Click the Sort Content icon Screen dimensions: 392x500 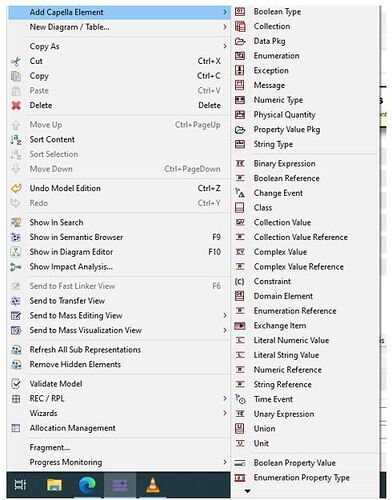coord(16,140)
